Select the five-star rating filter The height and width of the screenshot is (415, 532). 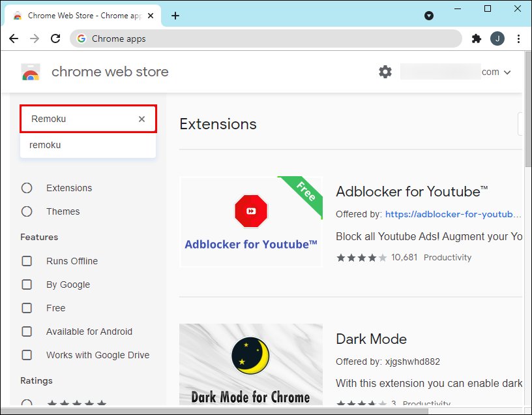(x=27, y=403)
